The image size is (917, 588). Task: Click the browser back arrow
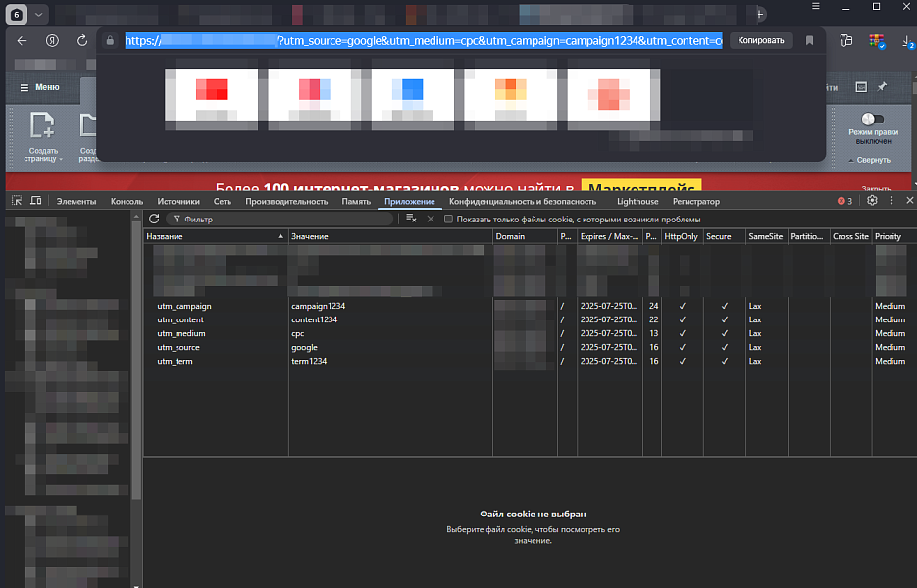pos(22,41)
